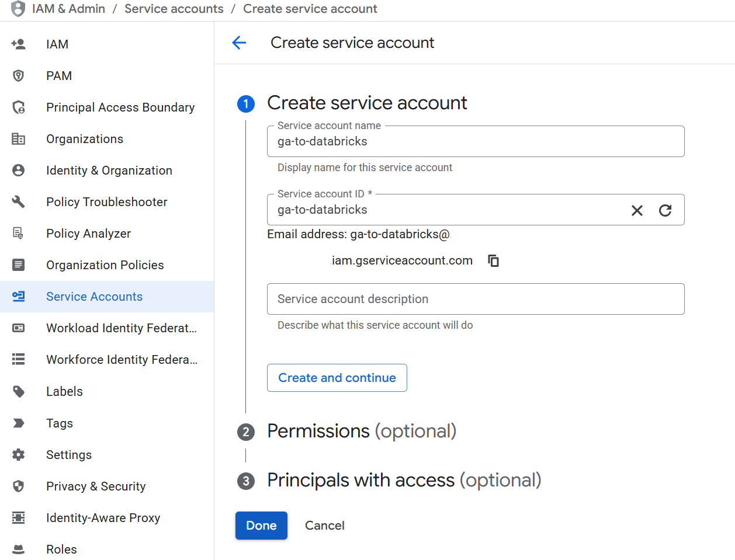Click the Service accounts breadcrumb link
The width and height of the screenshot is (735, 560).
pyautogui.click(x=174, y=9)
